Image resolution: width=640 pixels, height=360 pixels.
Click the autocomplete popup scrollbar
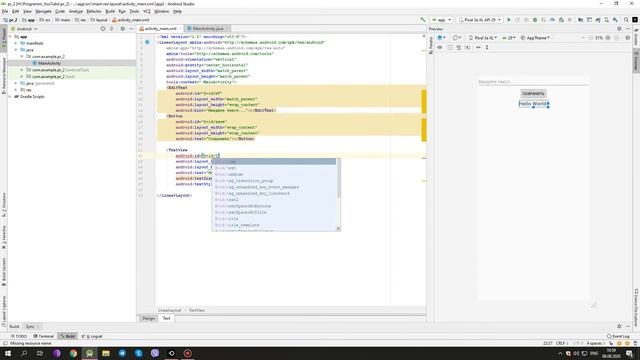tap(338, 178)
